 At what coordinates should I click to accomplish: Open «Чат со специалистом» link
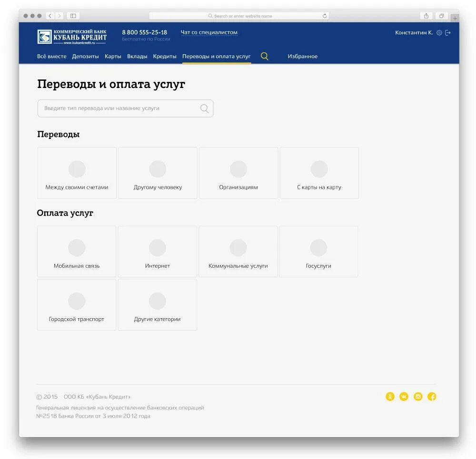coord(208,32)
